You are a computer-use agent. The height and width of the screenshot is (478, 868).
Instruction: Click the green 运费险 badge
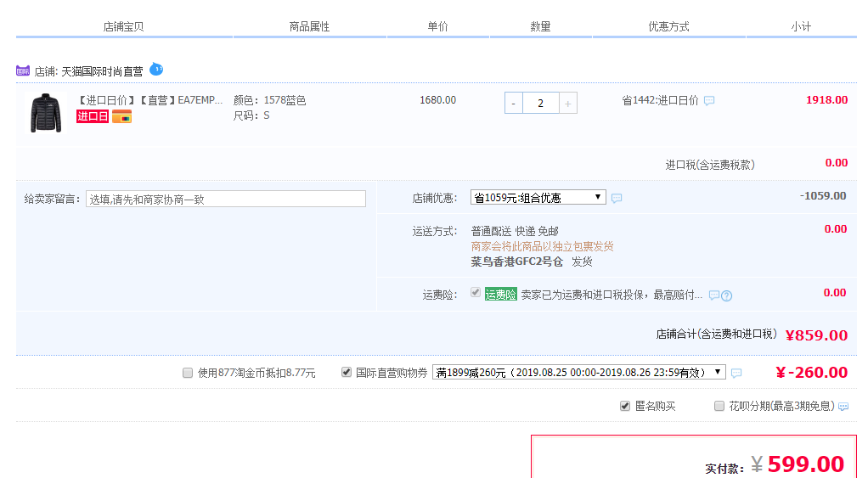pyautogui.click(x=500, y=295)
